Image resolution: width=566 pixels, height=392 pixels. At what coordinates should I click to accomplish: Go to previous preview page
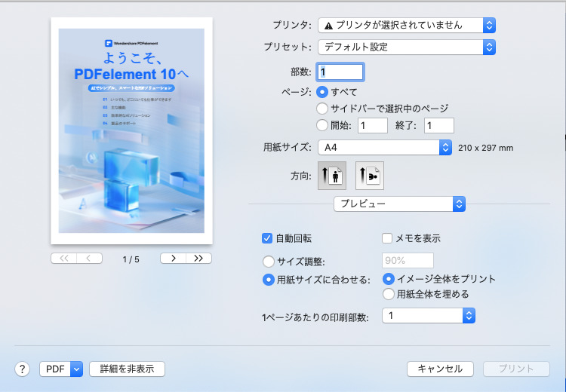click(x=89, y=259)
